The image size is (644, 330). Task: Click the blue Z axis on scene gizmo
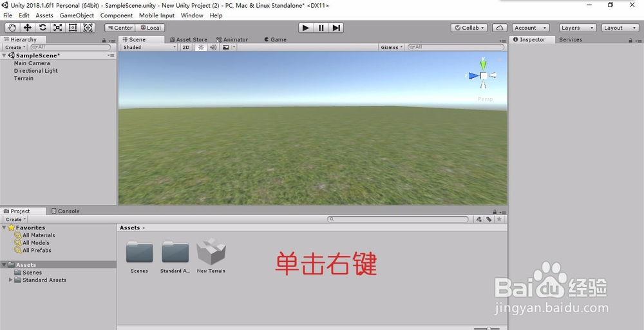(473, 75)
